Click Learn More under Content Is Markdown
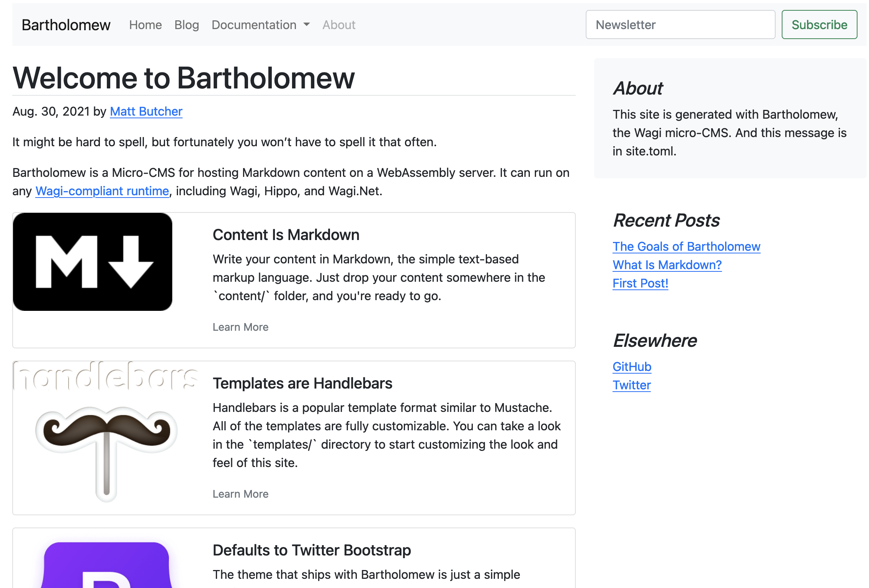 tap(240, 327)
